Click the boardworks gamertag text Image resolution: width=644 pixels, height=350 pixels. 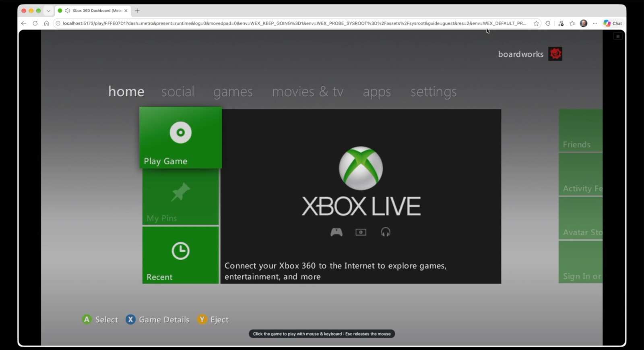click(521, 54)
